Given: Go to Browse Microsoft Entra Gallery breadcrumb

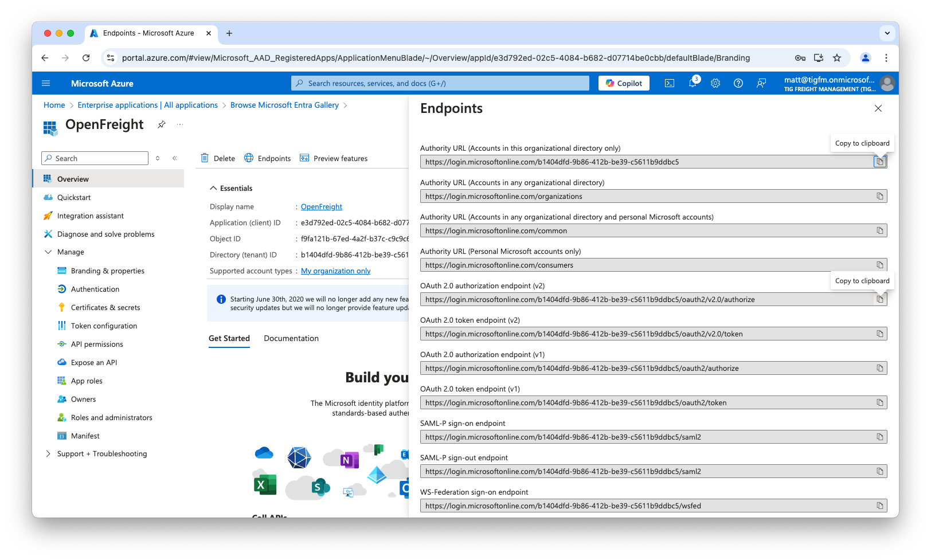Looking at the screenshot, I should pos(284,105).
